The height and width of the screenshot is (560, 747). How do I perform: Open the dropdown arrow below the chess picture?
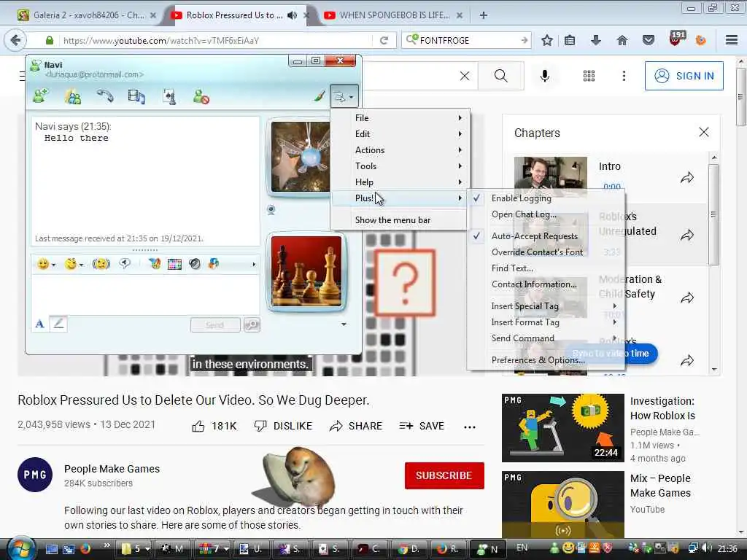click(x=344, y=324)
